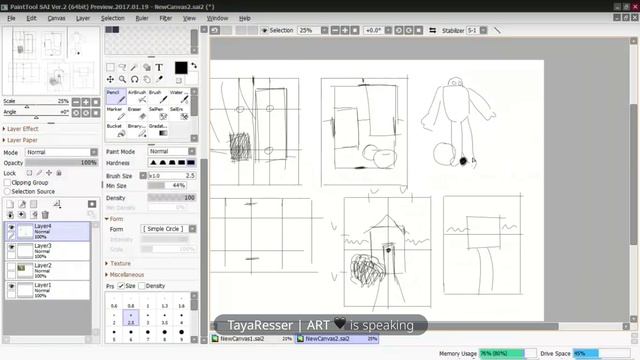Choose the Gradation tool

click(158, 131)
